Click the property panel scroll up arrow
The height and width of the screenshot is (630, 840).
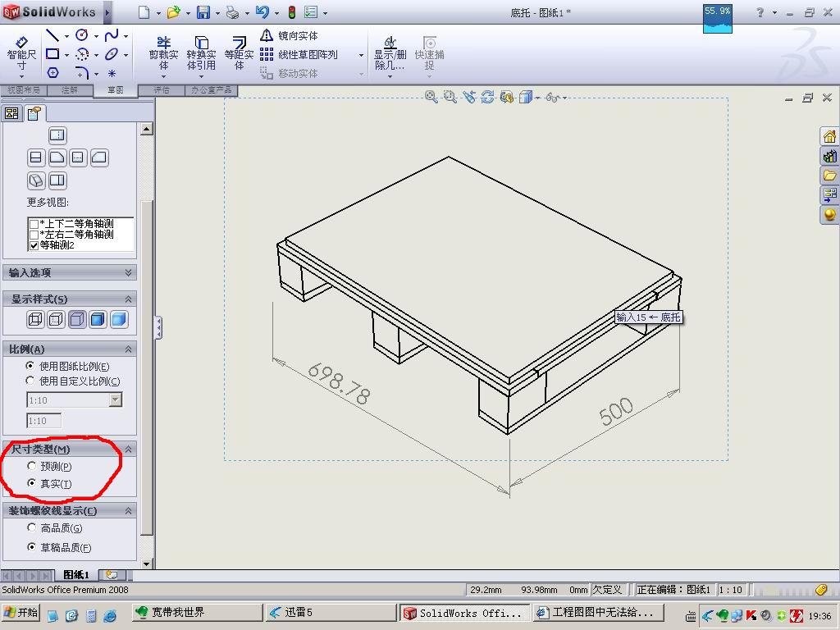click(146, 129)
